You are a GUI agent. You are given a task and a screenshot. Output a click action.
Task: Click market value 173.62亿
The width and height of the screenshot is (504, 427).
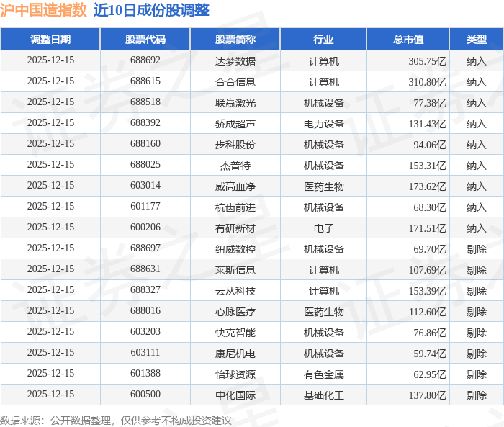(427, 186)
